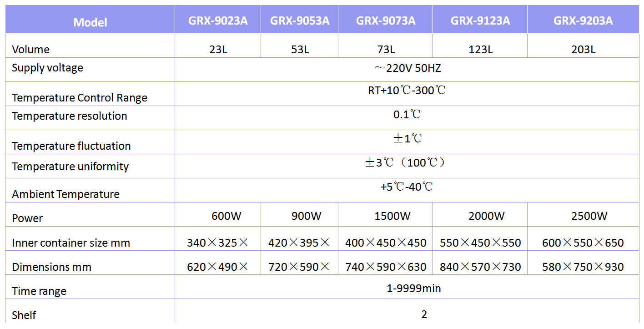Select the Ambient Temperature row label
The image size is (644, 329).
(65, 194)
